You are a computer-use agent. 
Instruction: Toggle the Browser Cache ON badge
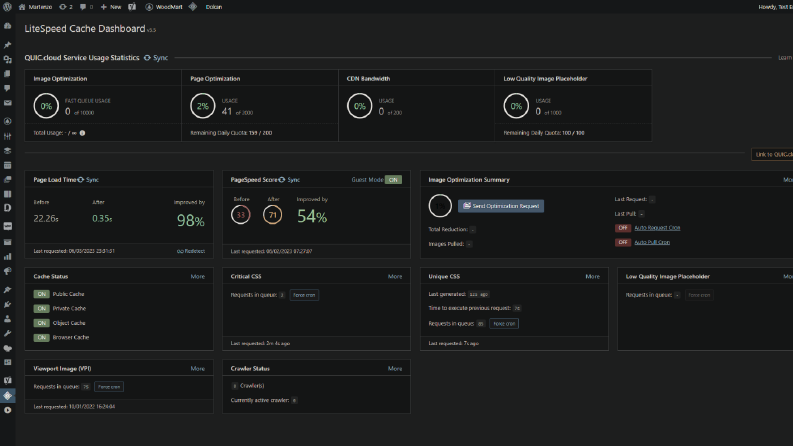click(x=41, y=337)
